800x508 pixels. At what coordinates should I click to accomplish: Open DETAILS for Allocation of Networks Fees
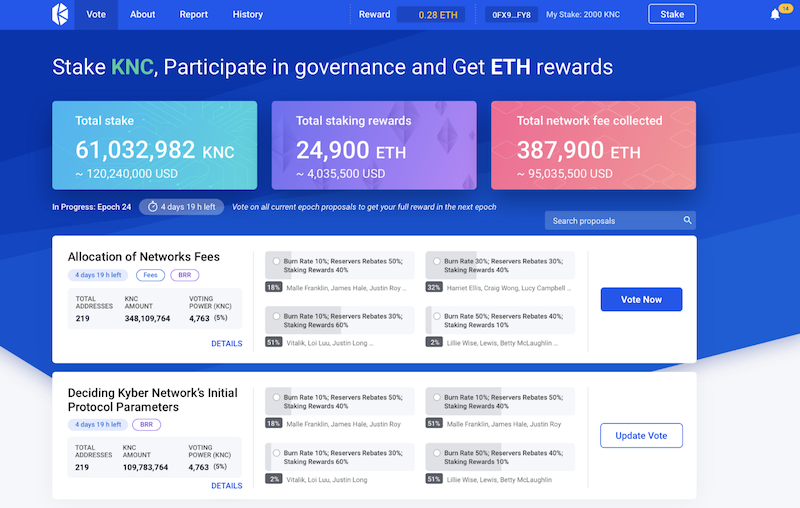coord(226,343)
